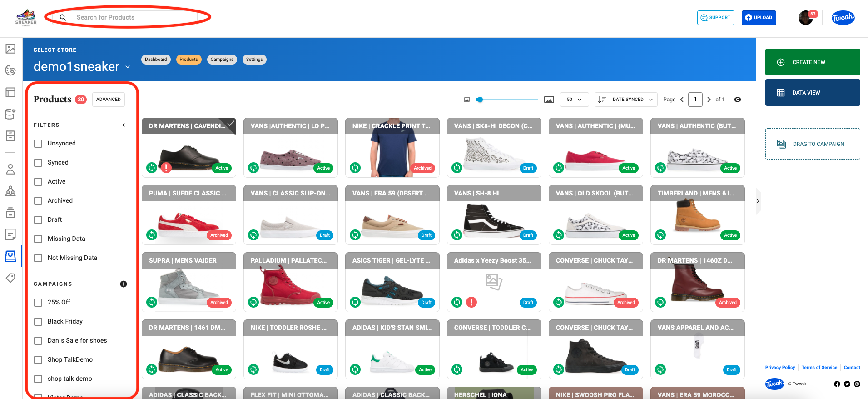
Task: Go to the next page arrow
Action: pyautogui.click(x=709, y=100)
